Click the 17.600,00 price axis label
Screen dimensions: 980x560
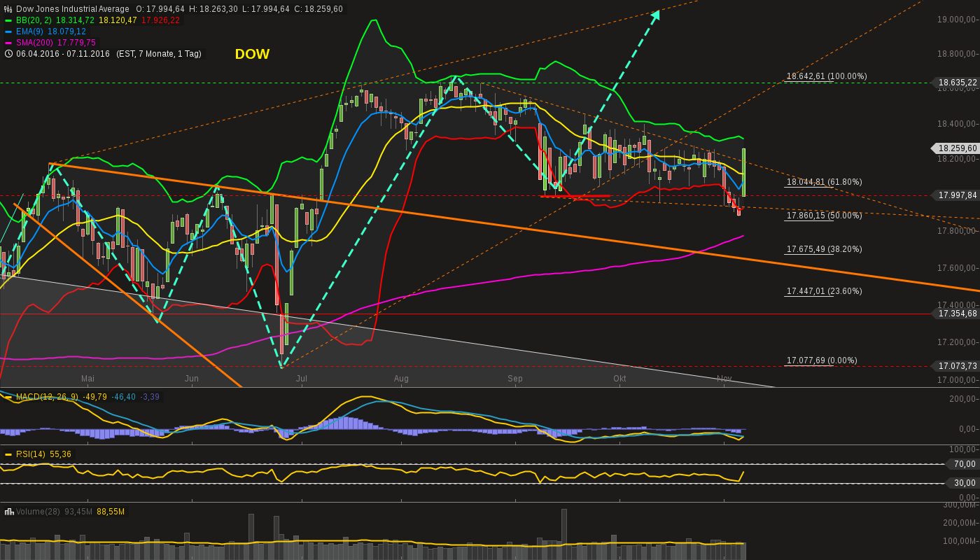click(958, 268)
